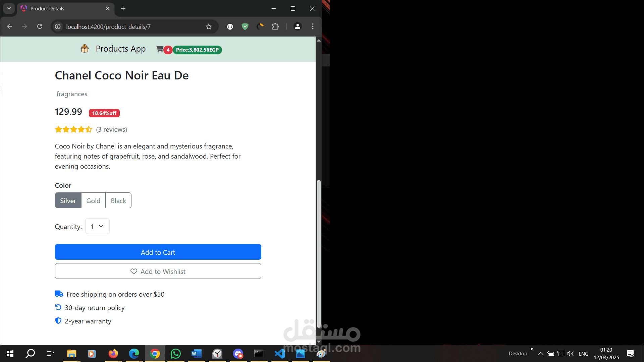The image size is (644, 362).
Task: Open Chrome profile avatar icon
Action: coord(298,26)
